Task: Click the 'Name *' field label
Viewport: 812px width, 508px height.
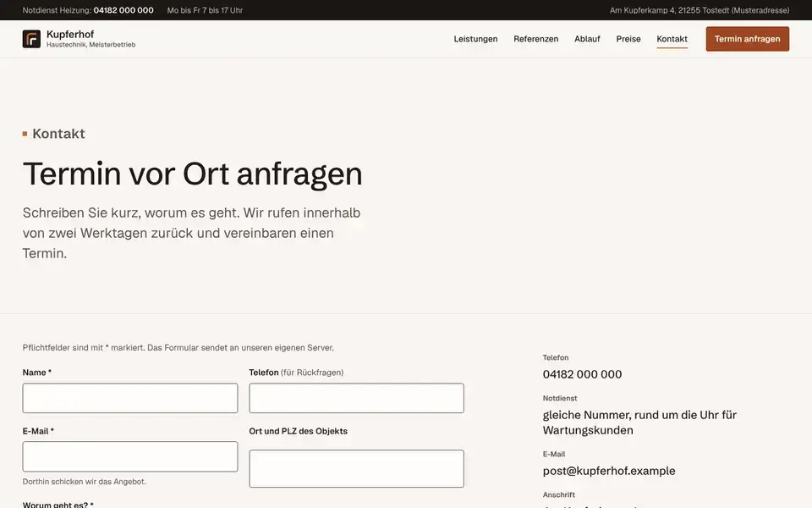Action: click(x=36, y=373)
